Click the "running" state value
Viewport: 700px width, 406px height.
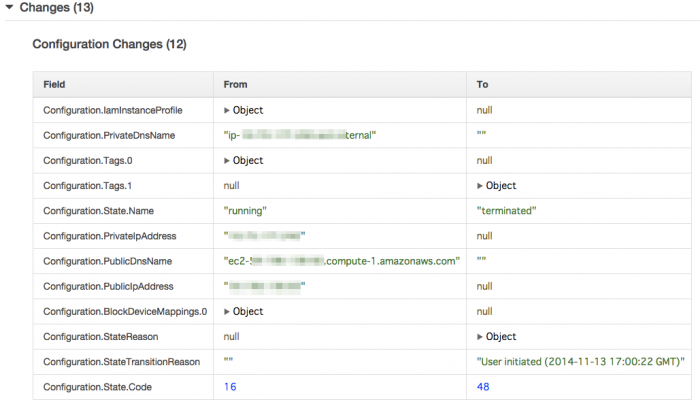click(245, 211)
